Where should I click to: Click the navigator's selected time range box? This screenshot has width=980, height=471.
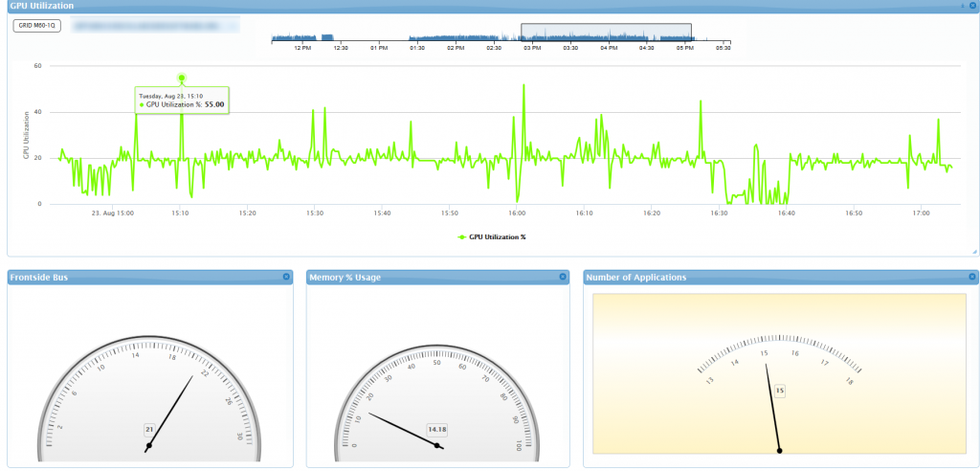[606, 33]
